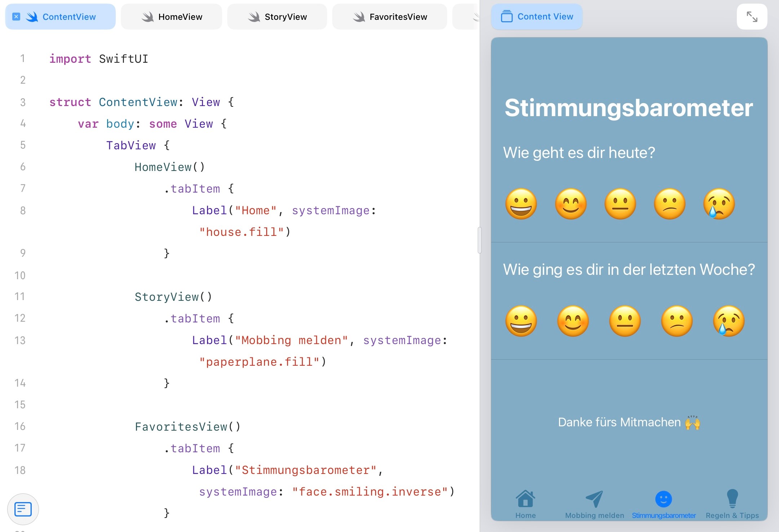
Task: Pick the blushing smile emoji for last week
Action: coord(573,321)
